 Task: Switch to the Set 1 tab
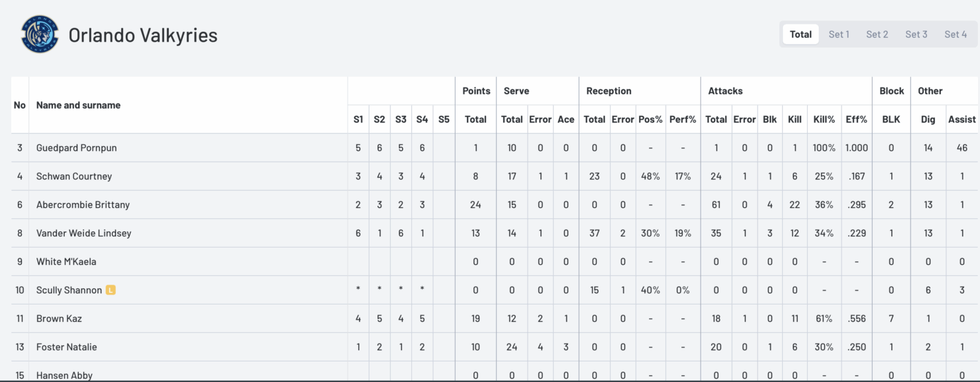pyautogui.click(x=839, y=34)
